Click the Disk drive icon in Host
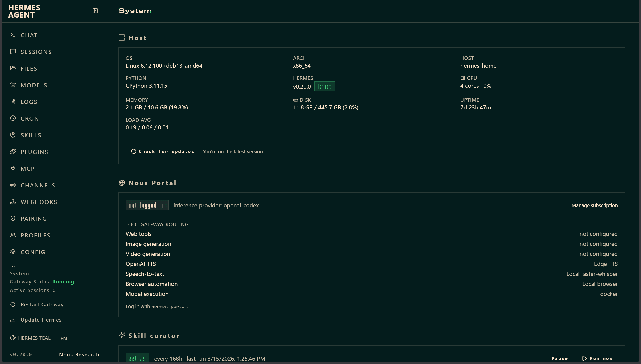Screen dimensions: 641x364 296,100
